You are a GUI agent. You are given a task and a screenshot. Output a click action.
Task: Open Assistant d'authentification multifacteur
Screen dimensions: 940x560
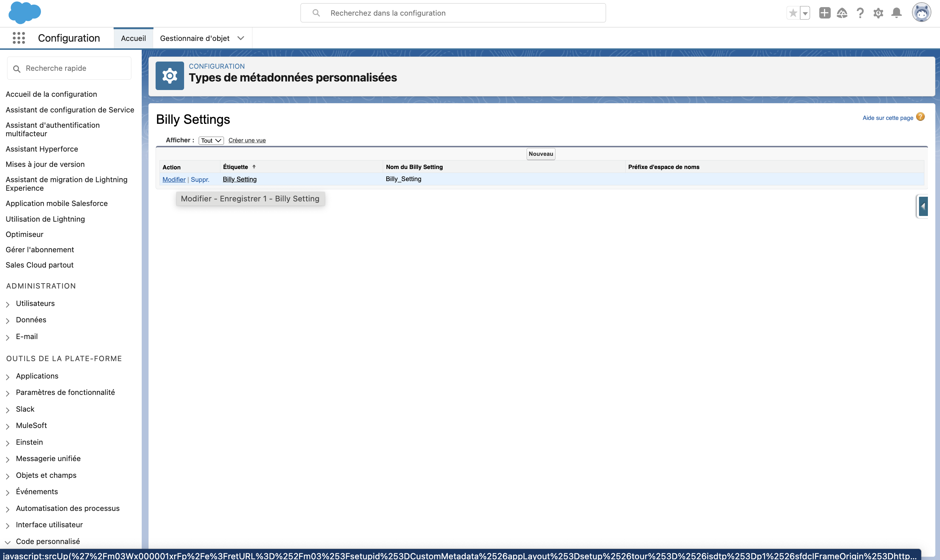[52, 130]
